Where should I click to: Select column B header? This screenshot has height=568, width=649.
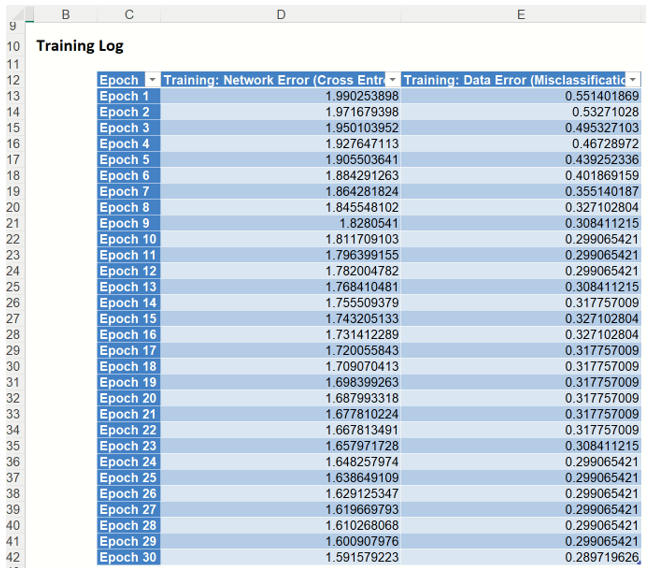[x=65, y=15]
